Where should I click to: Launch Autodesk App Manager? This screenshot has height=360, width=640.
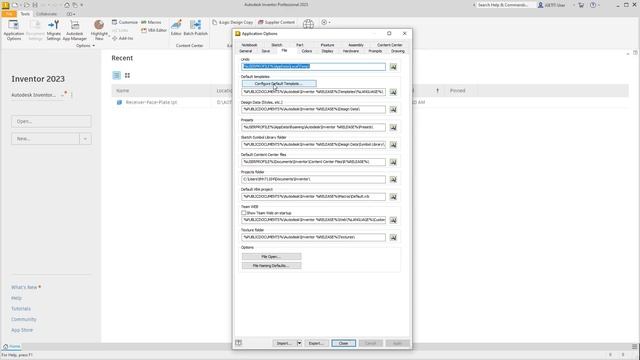click(x=75, y=30)
